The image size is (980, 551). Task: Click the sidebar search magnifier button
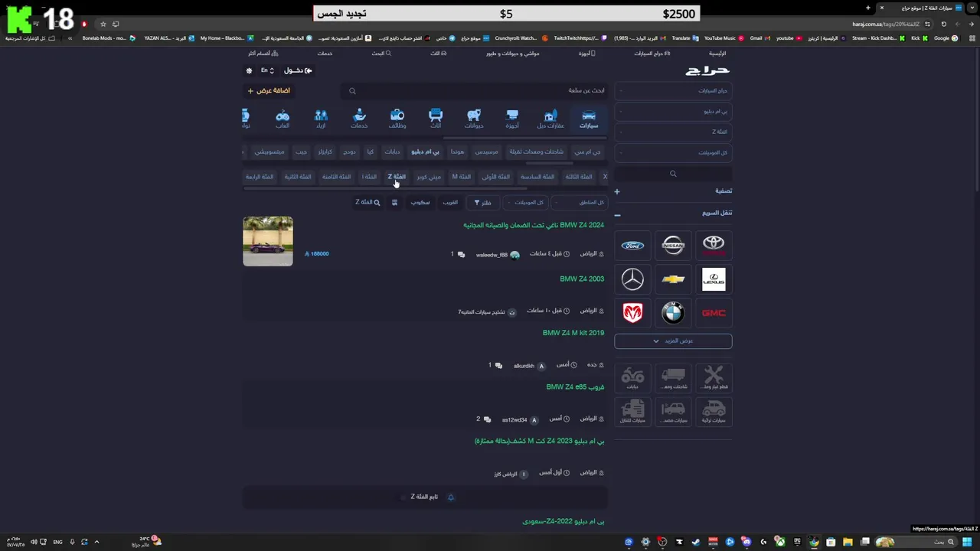click(x=673, y=174)
